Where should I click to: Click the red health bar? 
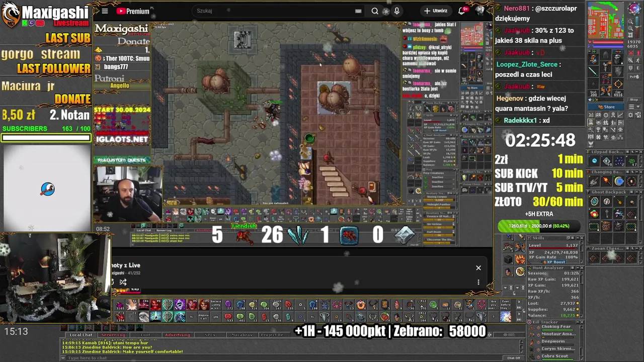[x=608, y=42]
